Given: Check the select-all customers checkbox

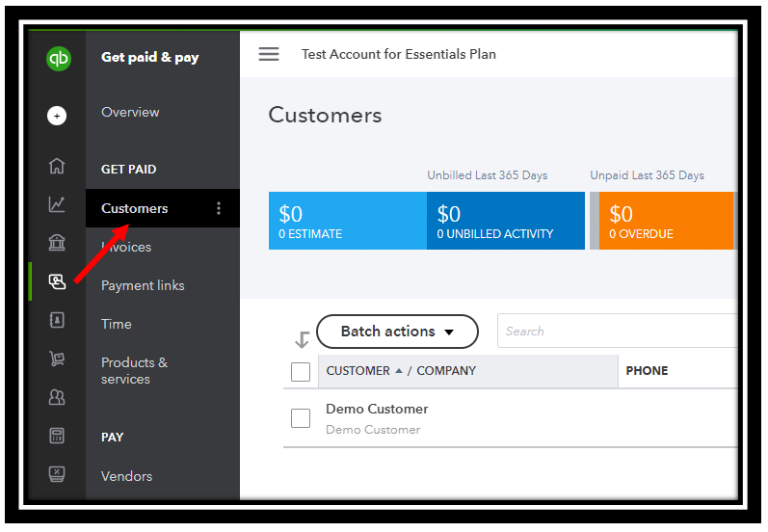Looking at the screenshot, I should click(x=301, y=371).
